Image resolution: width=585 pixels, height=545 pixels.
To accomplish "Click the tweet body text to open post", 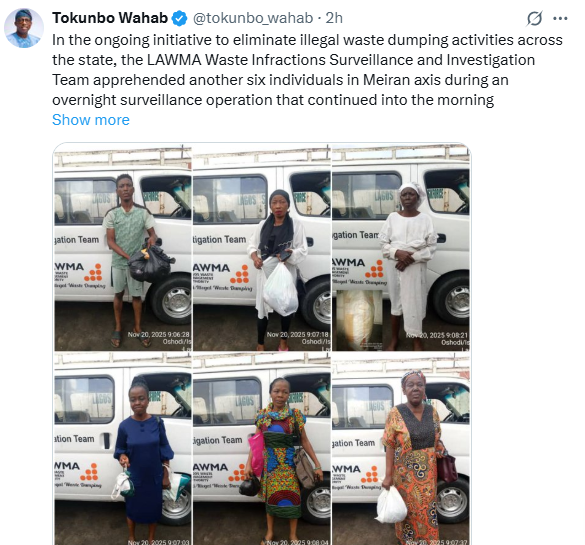I will click(307, 70).
